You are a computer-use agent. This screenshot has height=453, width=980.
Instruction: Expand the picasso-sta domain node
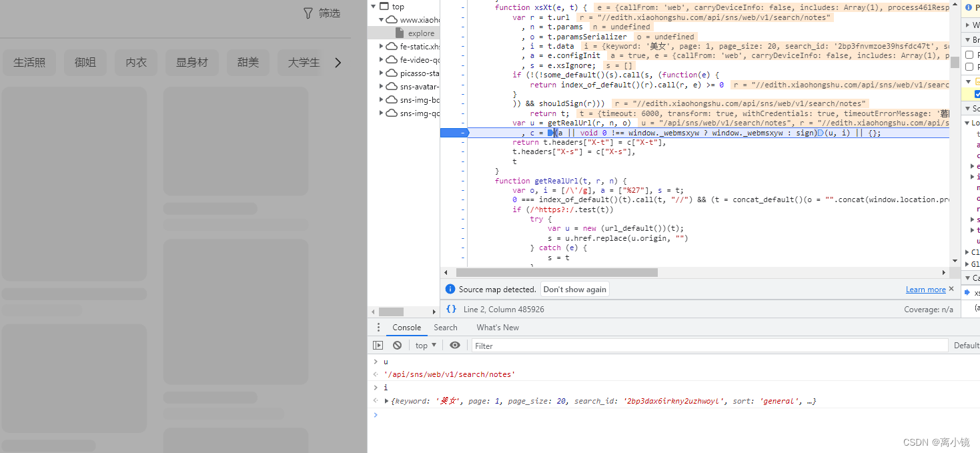click(x=382, y=73)
